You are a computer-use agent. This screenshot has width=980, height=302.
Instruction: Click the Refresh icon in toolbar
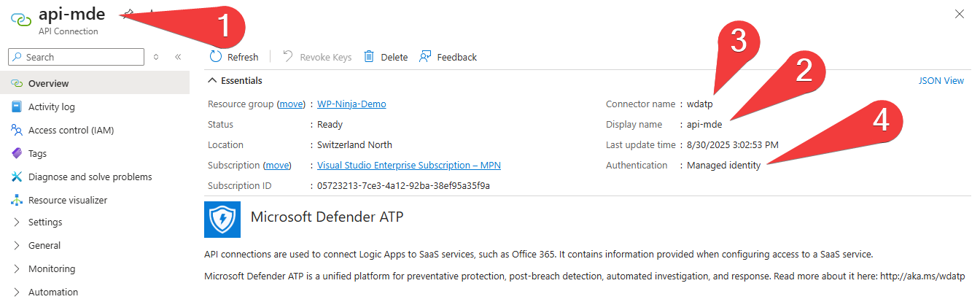pos(216,57)
